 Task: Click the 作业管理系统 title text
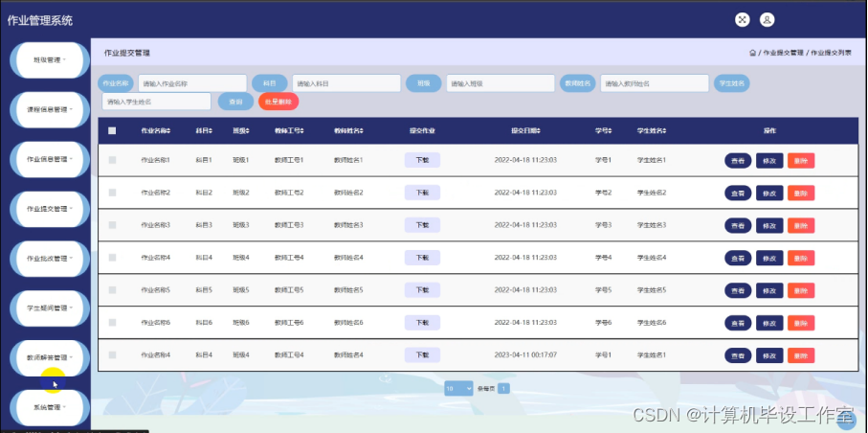[x=40, y=21]
